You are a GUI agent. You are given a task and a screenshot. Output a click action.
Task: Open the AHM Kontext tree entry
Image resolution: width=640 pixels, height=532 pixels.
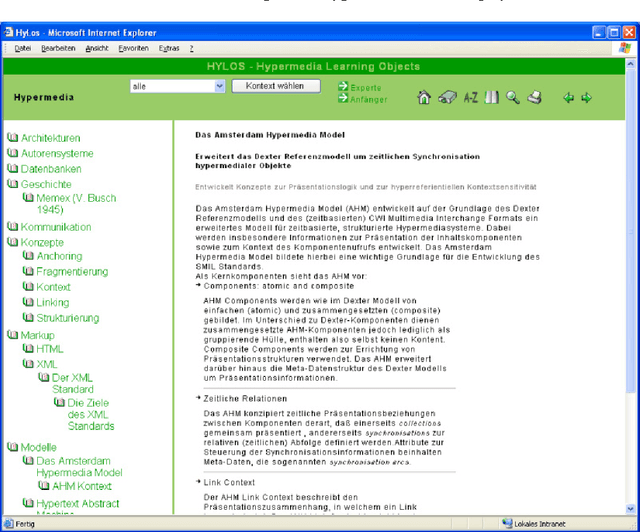(x=81, y=486)
